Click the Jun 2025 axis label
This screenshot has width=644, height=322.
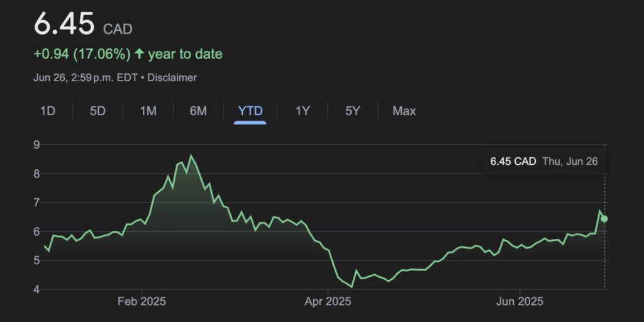(x=520, y=302)
